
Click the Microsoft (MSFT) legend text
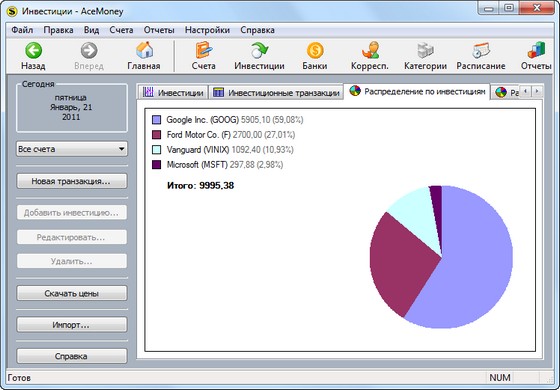pyautogui.click(x=197, y=165)
